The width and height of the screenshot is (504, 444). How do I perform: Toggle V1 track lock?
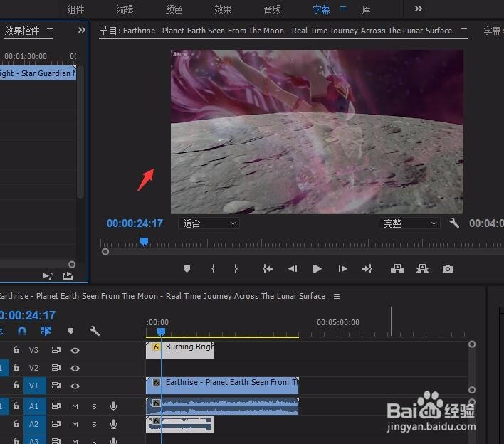coord(16,385)
